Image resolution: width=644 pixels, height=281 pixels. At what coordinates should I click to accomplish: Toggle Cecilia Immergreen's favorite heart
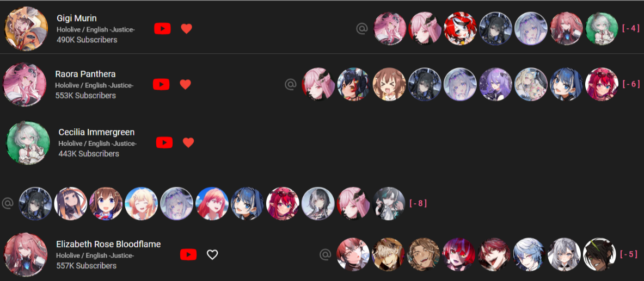[x=188, y=143]
